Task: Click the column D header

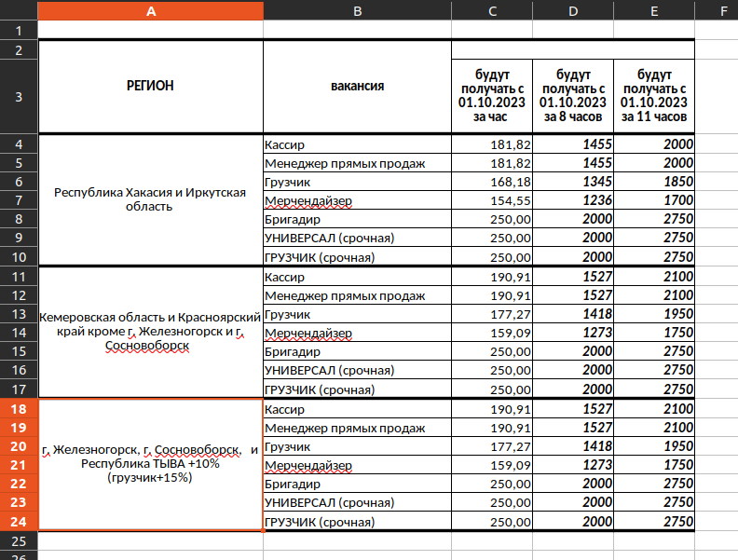Action: click(573, 10)
